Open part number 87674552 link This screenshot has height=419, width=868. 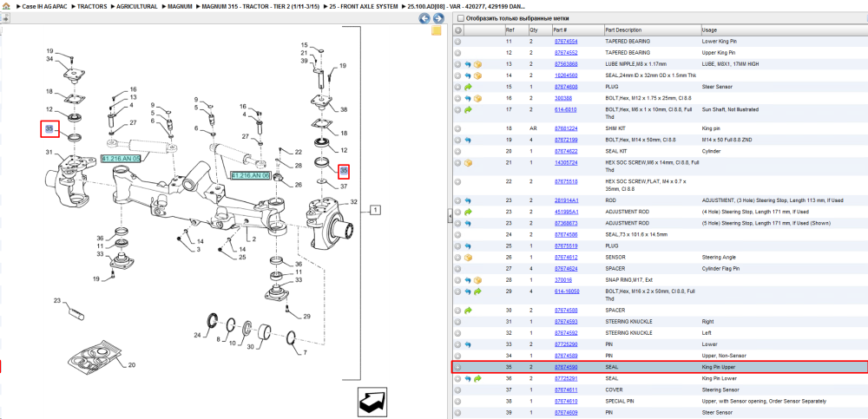pyautogui.click(x=566, y=53)
